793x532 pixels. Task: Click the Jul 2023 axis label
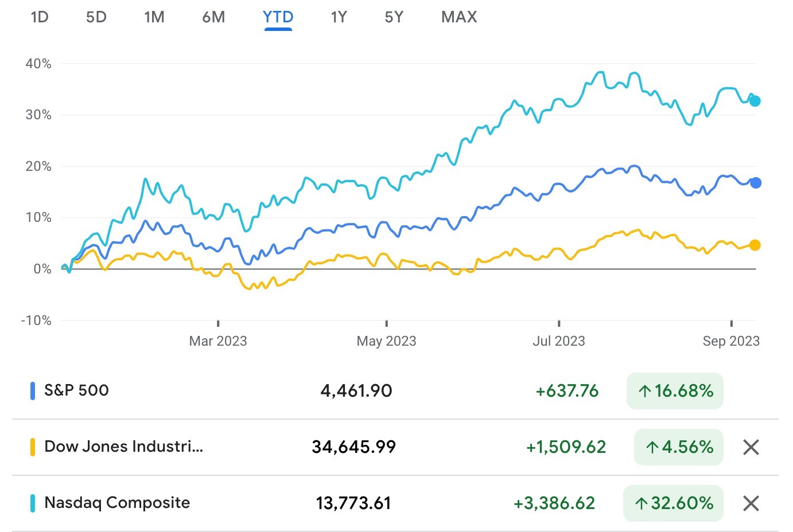559,341
